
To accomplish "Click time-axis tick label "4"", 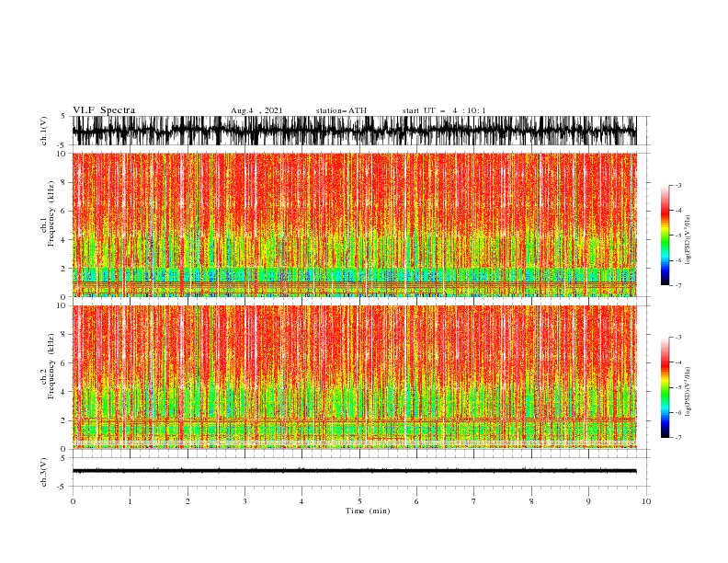I will click(301, 501).
